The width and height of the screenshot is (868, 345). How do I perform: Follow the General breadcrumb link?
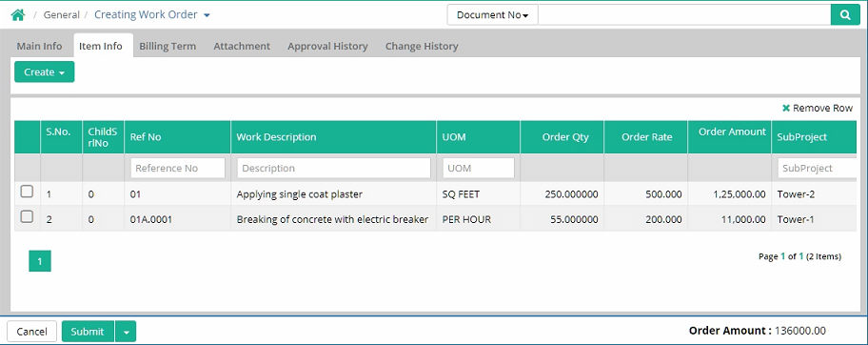(62, 15)
